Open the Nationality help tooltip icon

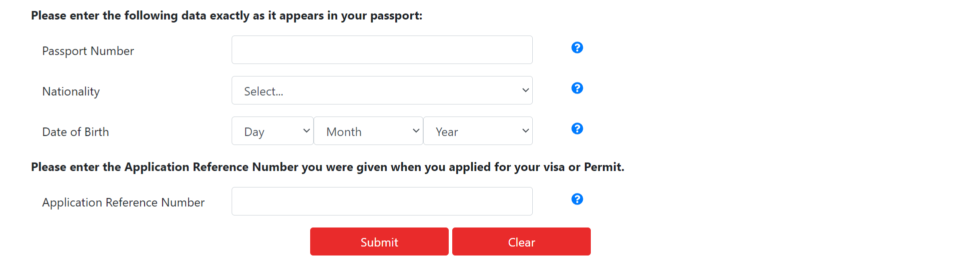click(x=577, y=88)
